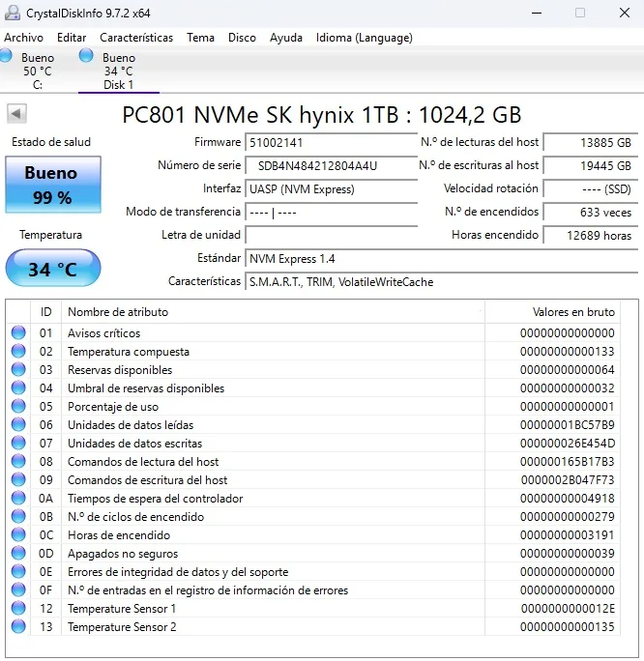
Task: Click power-on hours 12689 horas
Action: click(x=591, y=235)
